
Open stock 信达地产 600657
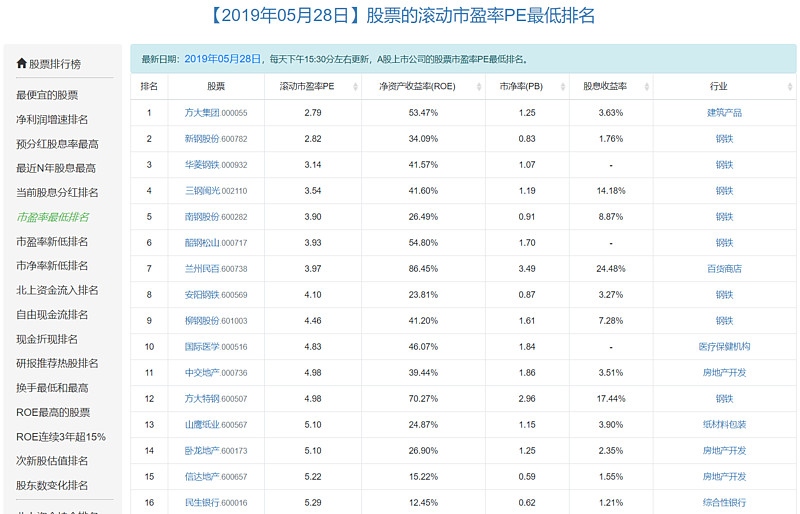pyautogui.click(x=216, y=477)
